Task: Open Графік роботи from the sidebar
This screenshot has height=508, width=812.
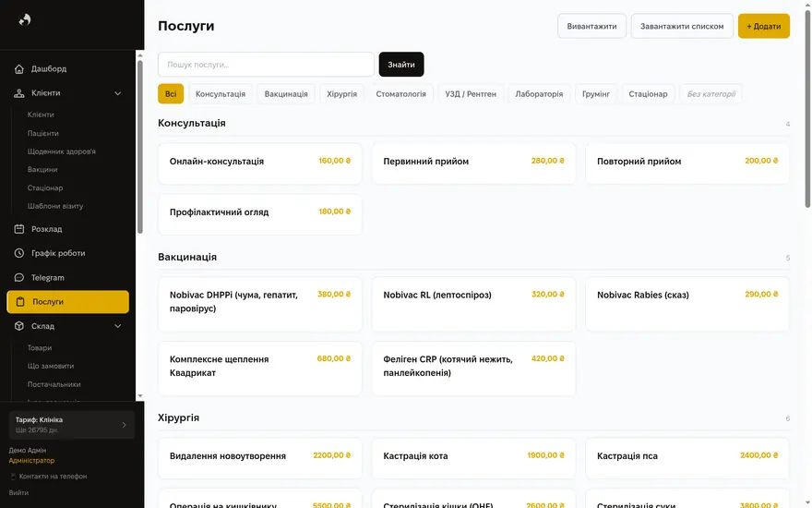Action: (x=68, y=253)
